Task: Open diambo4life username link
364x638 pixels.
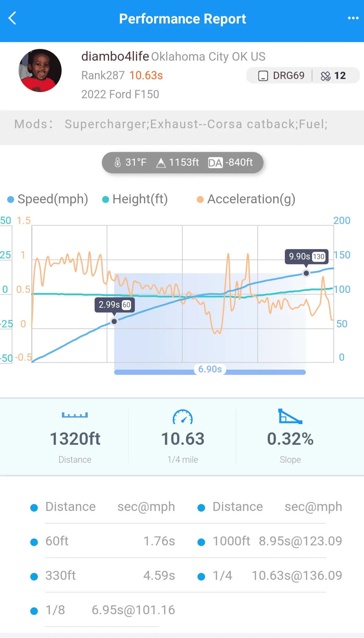Action: (x=115, y=56)
